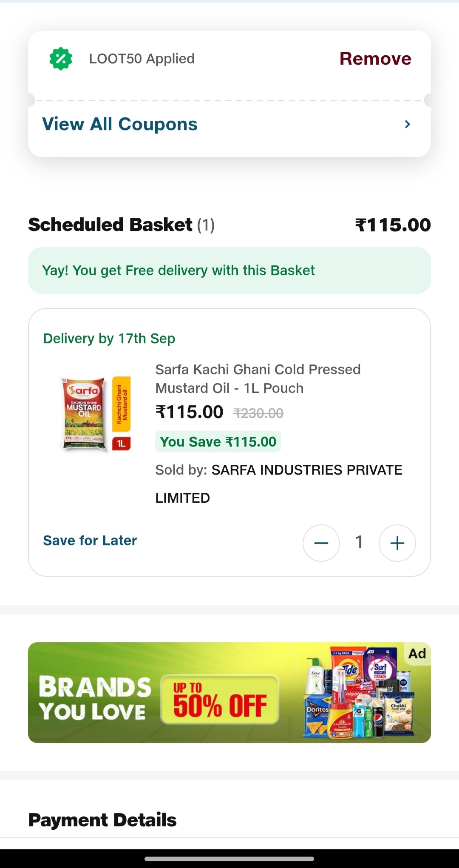
Task: Tap the Ad label on banner
Action: (x=417, y=654)
